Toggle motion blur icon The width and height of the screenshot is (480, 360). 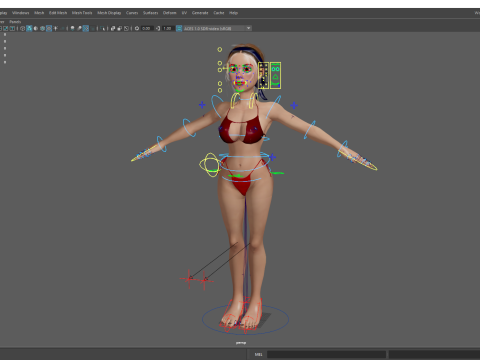79,29
